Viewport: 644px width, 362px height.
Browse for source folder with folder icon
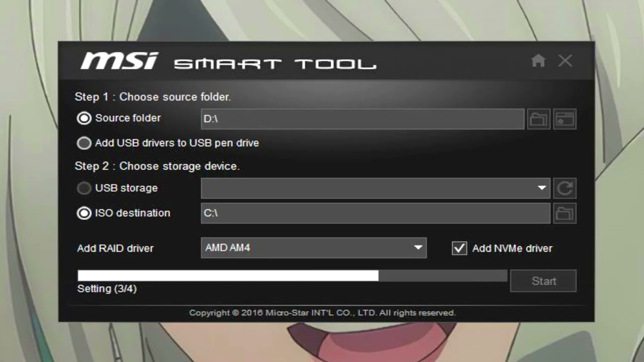pyautogui.click(x=538, y=119)
